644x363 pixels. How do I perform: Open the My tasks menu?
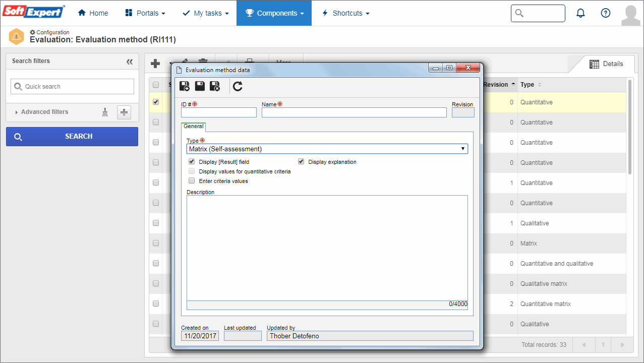click(205, 13)
